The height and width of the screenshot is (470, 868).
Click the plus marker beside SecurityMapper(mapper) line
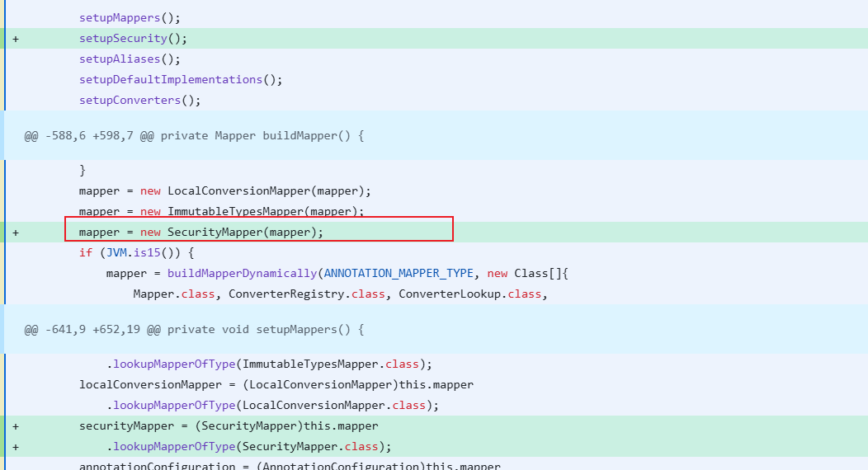click(16, 233)
